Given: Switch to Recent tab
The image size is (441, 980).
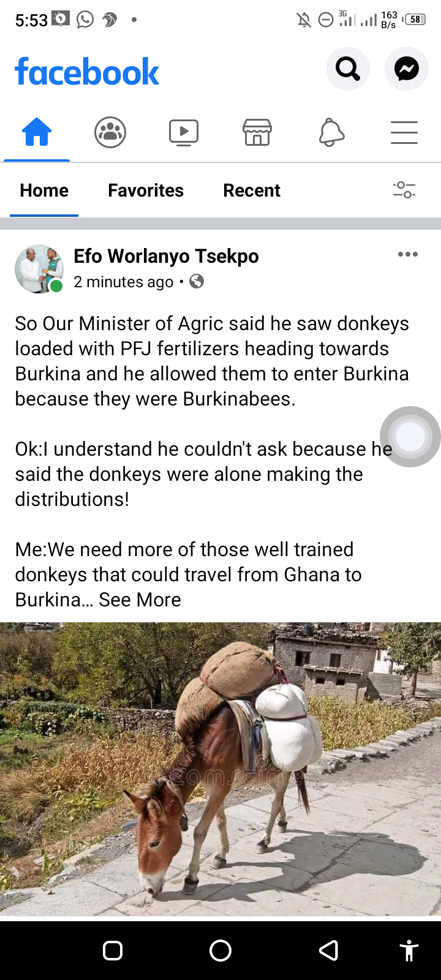Looking at the screenshot, I should point(252,190).
